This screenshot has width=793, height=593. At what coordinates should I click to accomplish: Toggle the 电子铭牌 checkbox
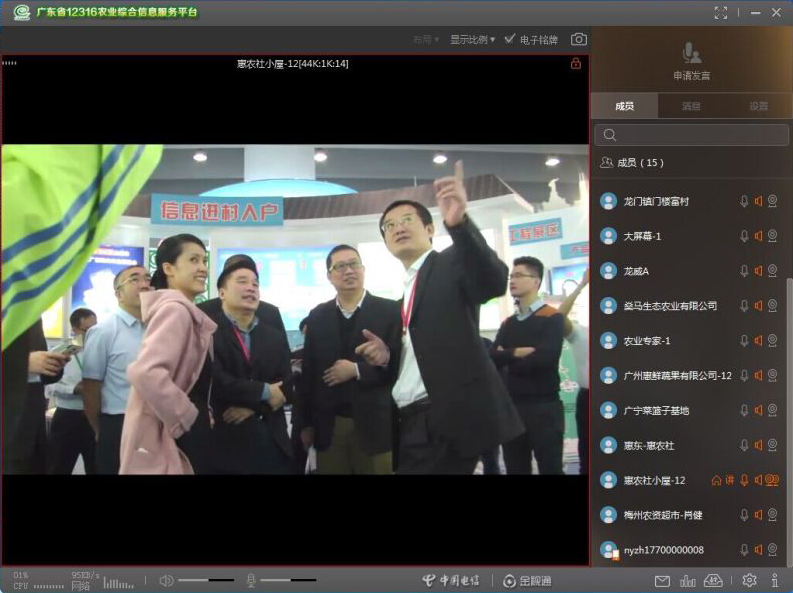(x=510, y=39)
